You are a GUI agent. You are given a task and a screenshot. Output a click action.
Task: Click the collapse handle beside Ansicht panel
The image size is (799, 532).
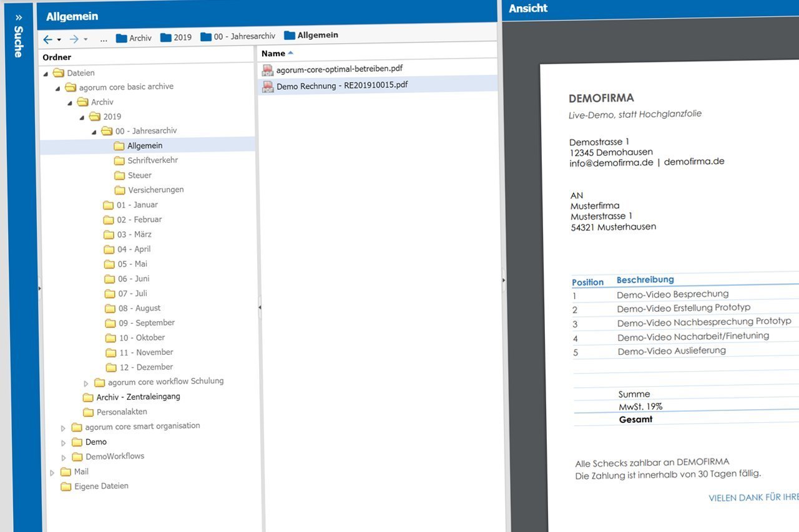(504, 281)
